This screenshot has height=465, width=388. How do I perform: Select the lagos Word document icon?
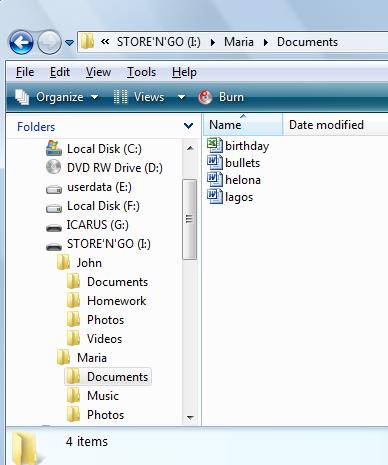(x=215, y=197)
